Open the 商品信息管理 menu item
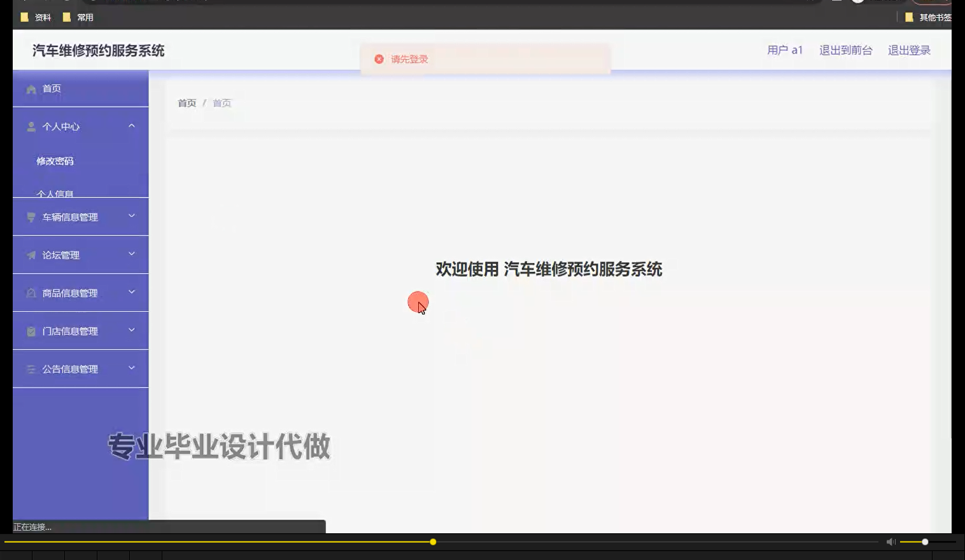This screenshot has width=965, height=560. coord(81,293)
